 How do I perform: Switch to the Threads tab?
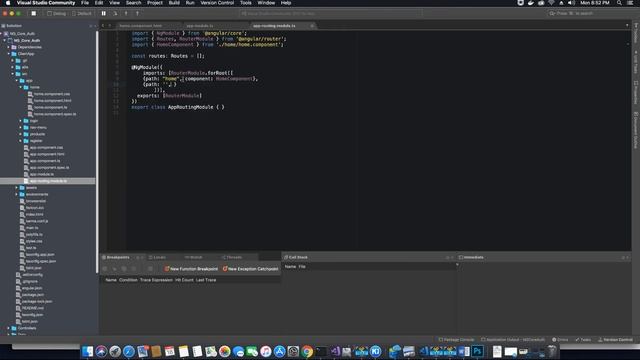pos(234,258)
